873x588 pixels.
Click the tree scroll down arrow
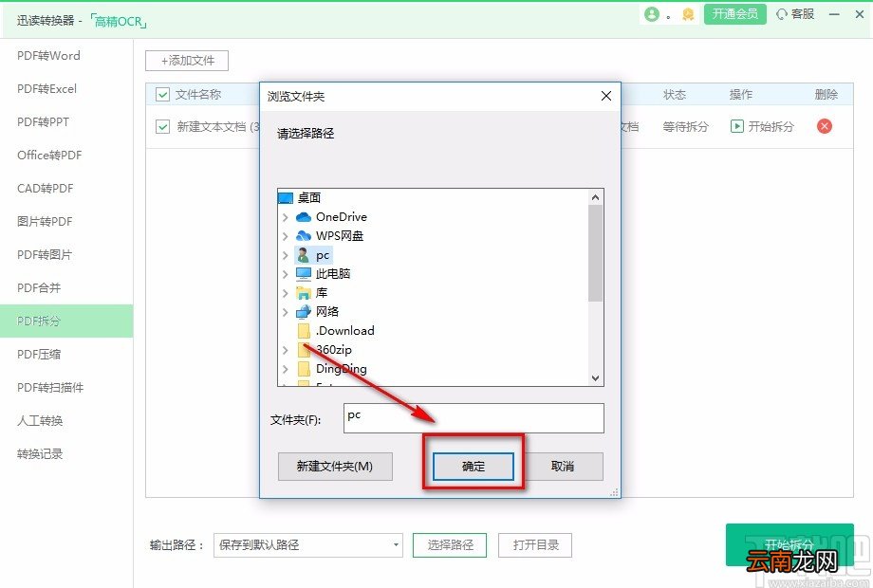tap(595, 378)
